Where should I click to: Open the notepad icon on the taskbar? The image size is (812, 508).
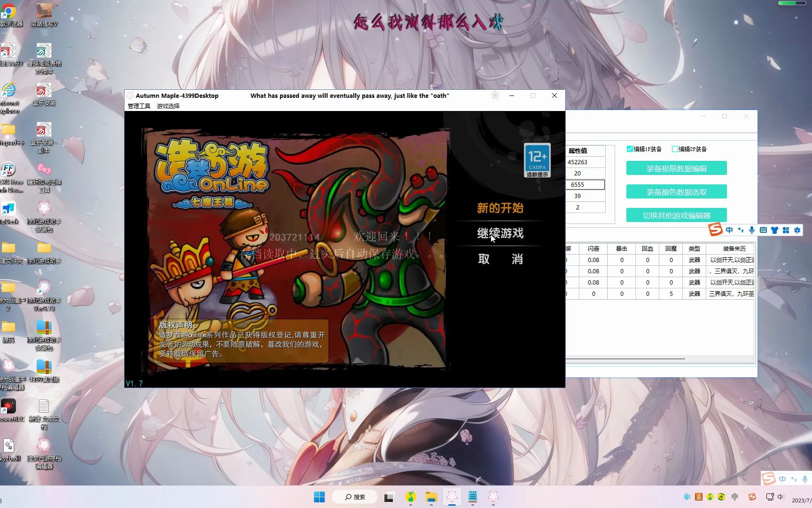[x=473, y=497]
